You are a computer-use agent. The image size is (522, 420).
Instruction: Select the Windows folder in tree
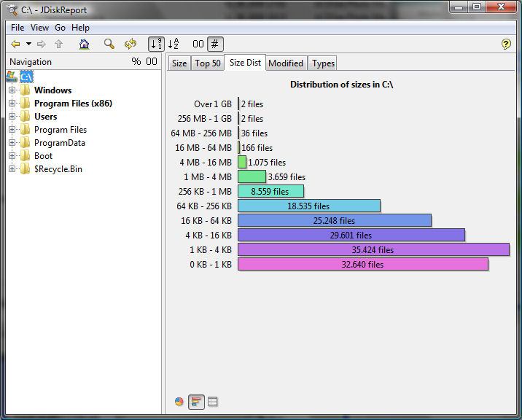tap(53, 90)
